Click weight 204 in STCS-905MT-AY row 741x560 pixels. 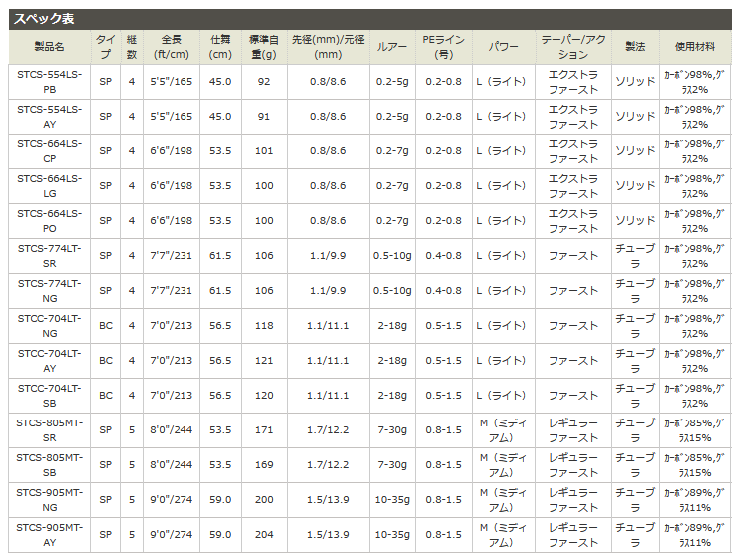[264, 535]
